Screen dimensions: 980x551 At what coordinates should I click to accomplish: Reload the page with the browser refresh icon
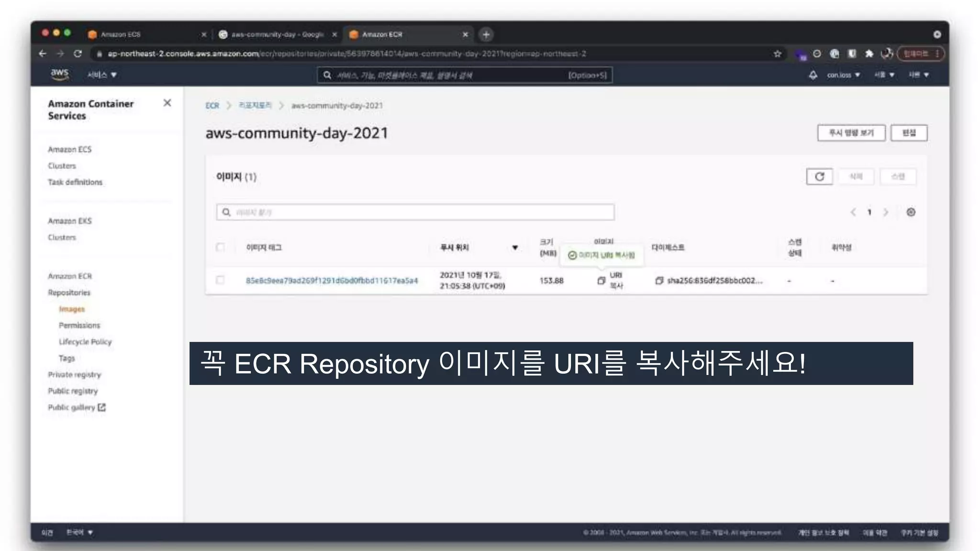coord(78,54)
